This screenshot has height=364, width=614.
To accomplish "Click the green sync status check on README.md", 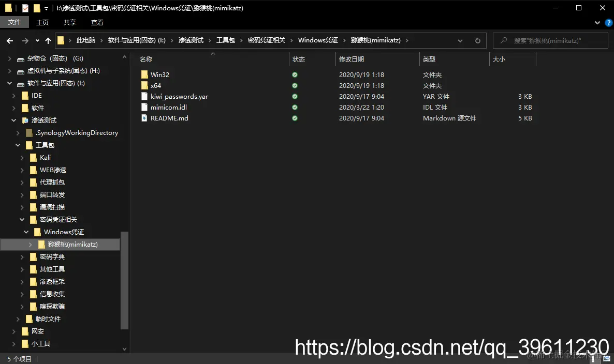I will [294, 118].
